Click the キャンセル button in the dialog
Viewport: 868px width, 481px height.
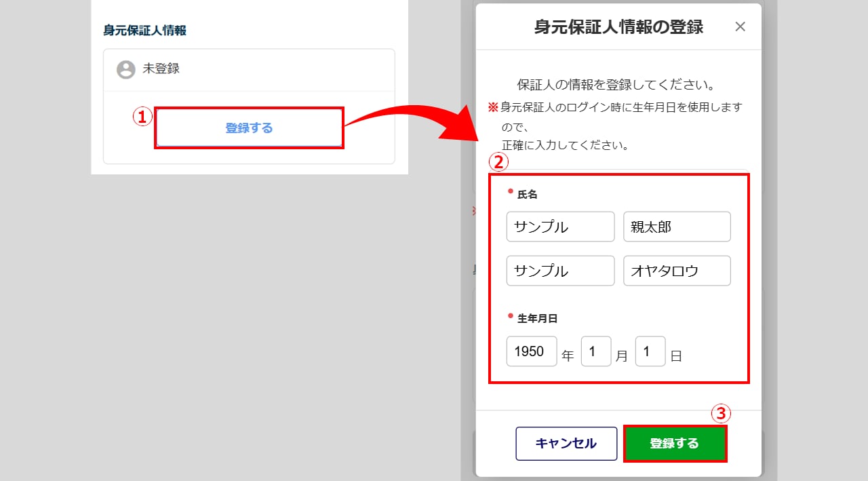pyautogui.click(x=566, y=444)
